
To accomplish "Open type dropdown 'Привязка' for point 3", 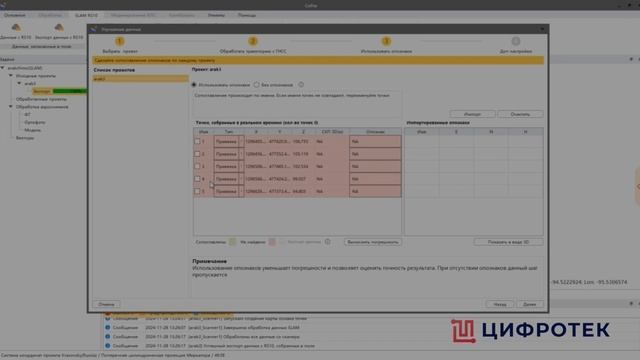I will [x=229, y=167].
